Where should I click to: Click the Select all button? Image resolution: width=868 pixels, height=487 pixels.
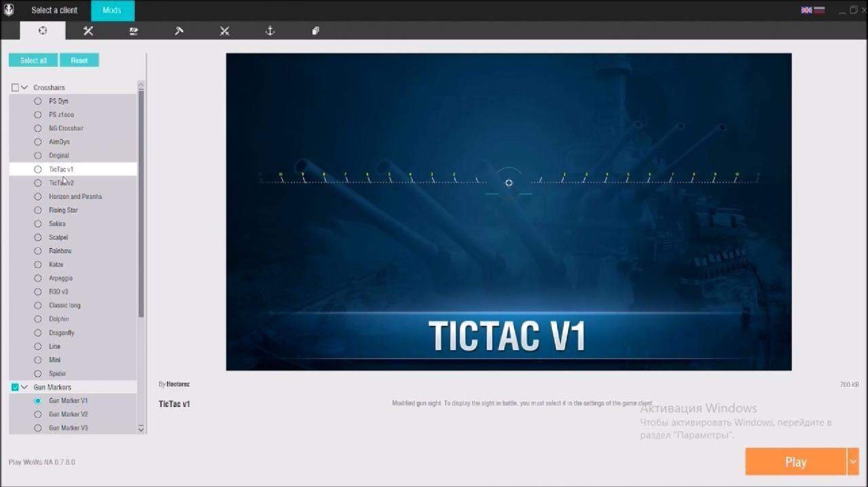33,60
